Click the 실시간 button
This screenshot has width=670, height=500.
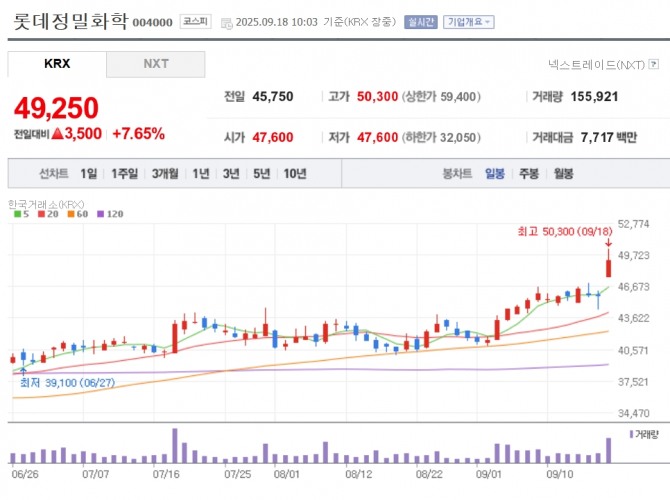point(421,22)
